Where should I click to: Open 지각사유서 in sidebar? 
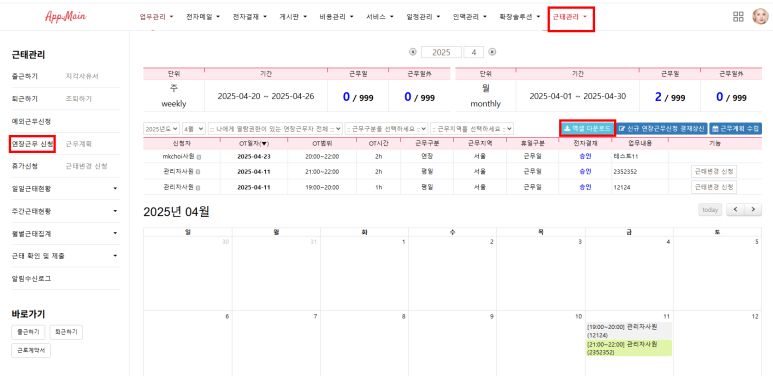[82, 76]
